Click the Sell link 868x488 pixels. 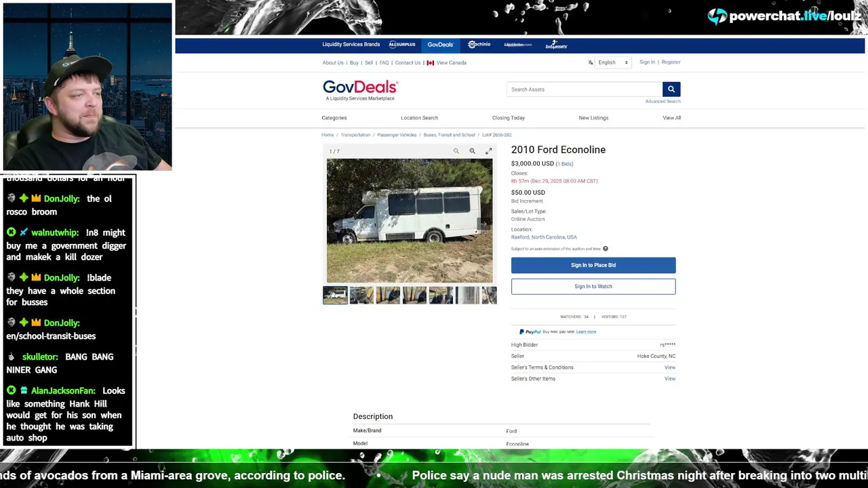pos(369,62)
